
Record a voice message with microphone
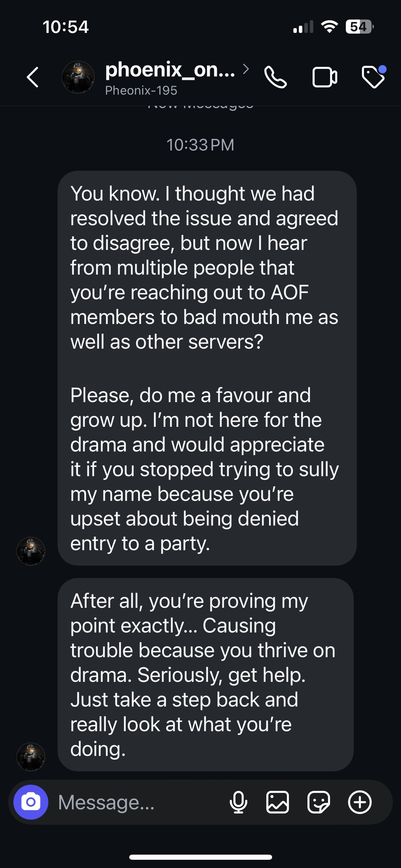coord(239,802)
